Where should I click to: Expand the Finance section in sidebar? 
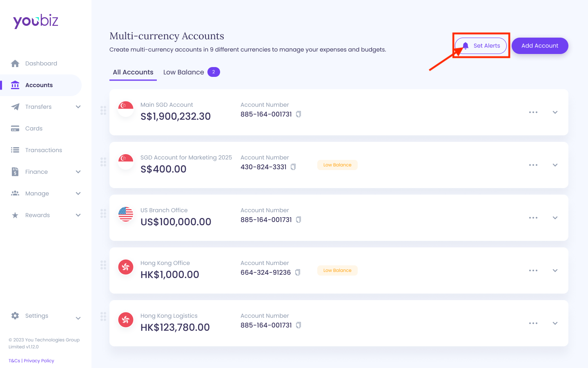78,172
